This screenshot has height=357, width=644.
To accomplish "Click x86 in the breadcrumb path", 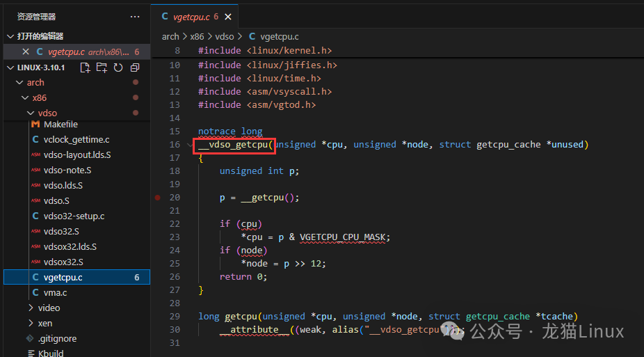I will (x=197, y=37).
